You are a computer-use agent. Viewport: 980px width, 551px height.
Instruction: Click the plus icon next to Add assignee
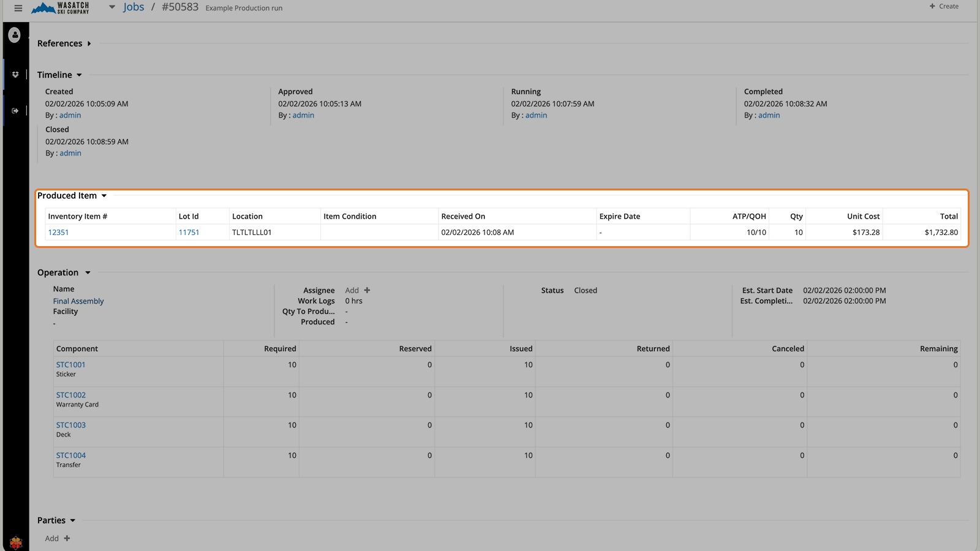coord(367,290)
